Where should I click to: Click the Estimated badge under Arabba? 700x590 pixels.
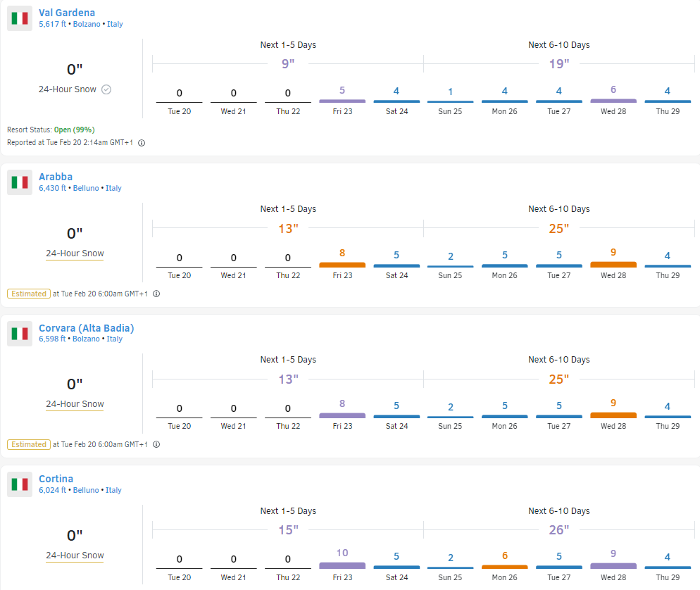click(29, 294)
